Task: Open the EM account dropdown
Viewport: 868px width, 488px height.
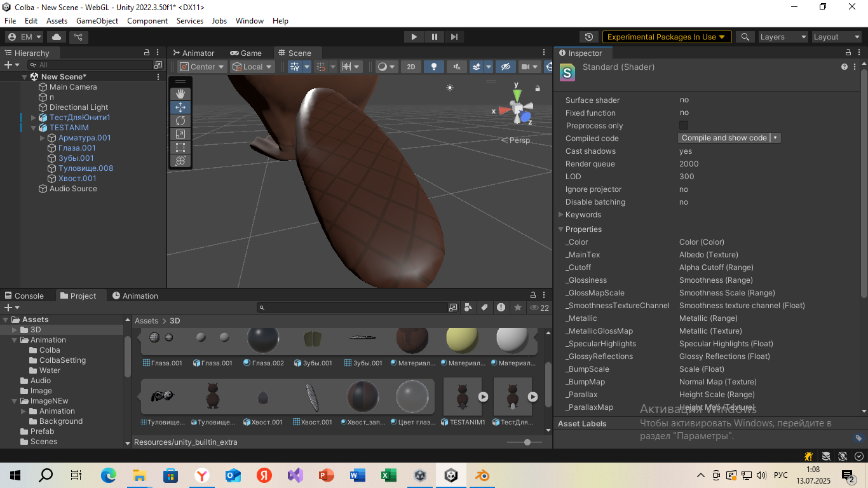Action: (x=24, y=37)
